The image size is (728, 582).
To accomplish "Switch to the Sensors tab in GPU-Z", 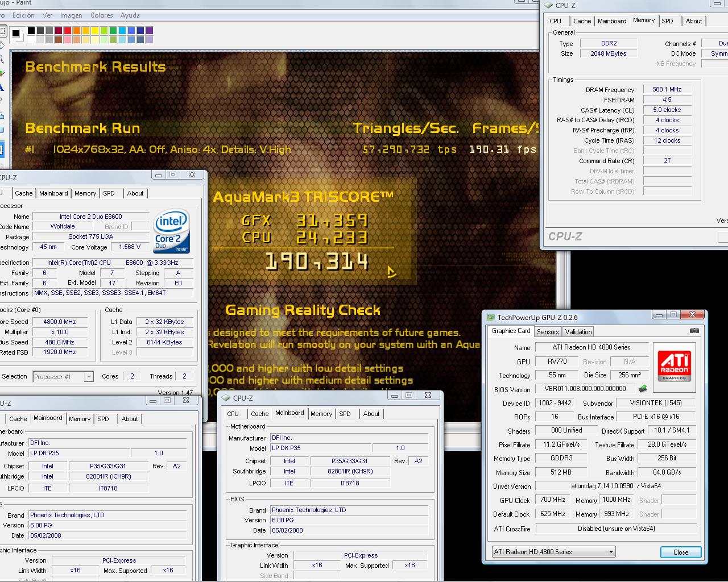I will coord(548,332).
